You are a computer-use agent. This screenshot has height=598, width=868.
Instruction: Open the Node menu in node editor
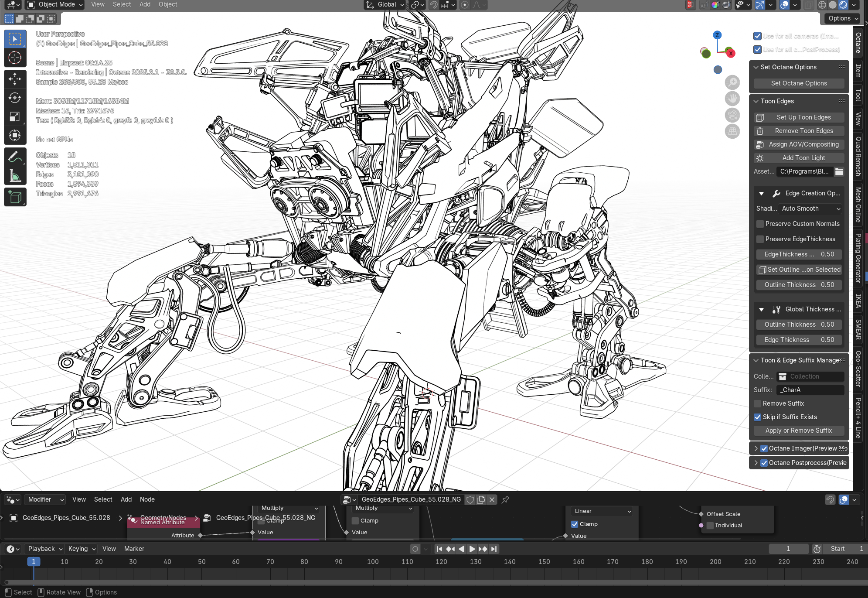click(x=147, y=500)
